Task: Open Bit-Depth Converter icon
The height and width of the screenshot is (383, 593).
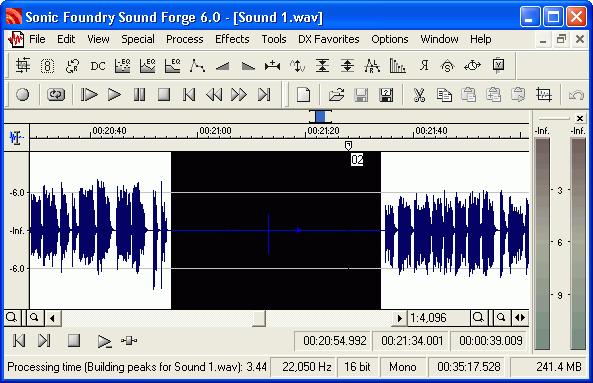Action: (47, 66)
